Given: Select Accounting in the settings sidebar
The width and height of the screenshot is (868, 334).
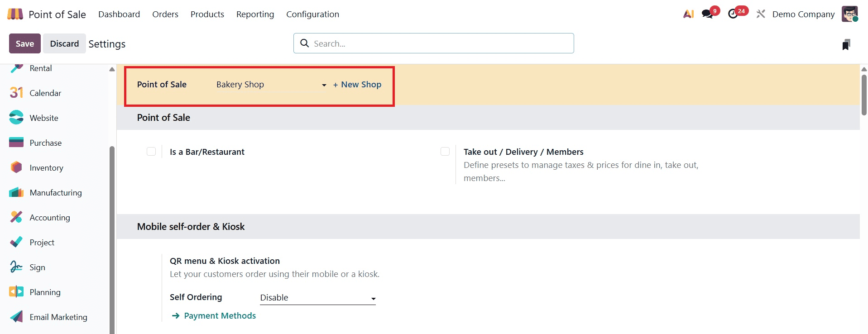Looking at the screenshot, I should (50, 218).
